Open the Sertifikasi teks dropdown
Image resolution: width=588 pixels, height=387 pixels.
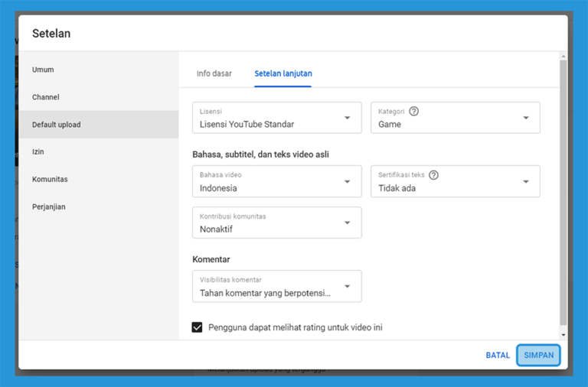tap(456, 181)
